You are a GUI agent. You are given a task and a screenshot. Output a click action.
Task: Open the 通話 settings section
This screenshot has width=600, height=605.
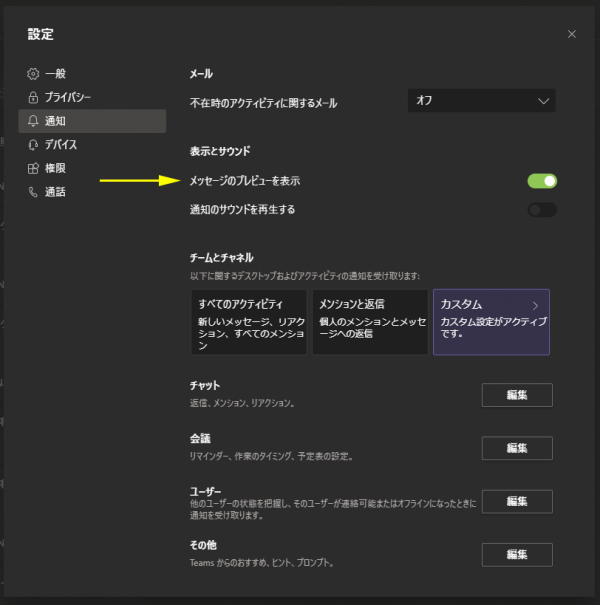55,192
